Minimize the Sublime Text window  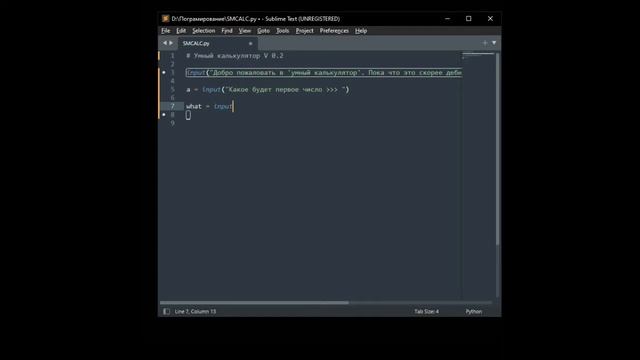448,19
